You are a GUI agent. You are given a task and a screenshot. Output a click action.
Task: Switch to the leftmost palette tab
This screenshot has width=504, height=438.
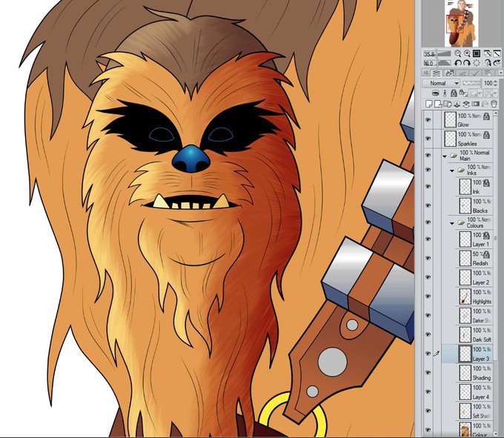tap(426, 73)
